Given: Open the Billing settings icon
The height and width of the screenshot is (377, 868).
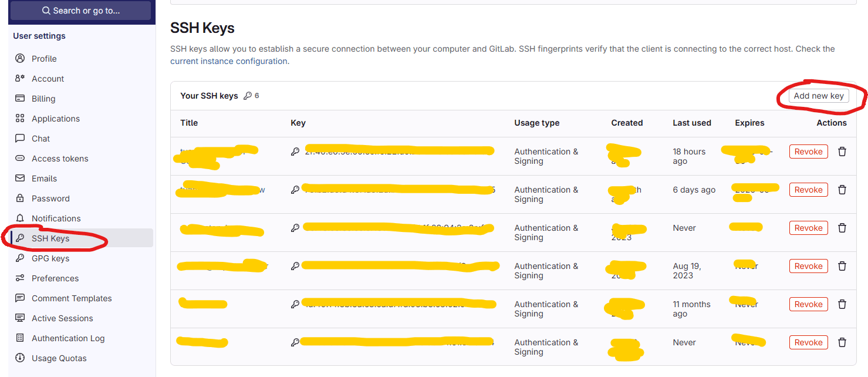Looking at the screenshot, I should click(x=19, y=98).
